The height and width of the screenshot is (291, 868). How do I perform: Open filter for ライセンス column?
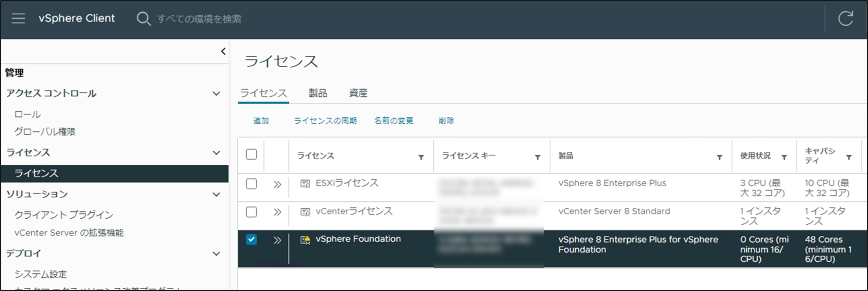point(421,157)
